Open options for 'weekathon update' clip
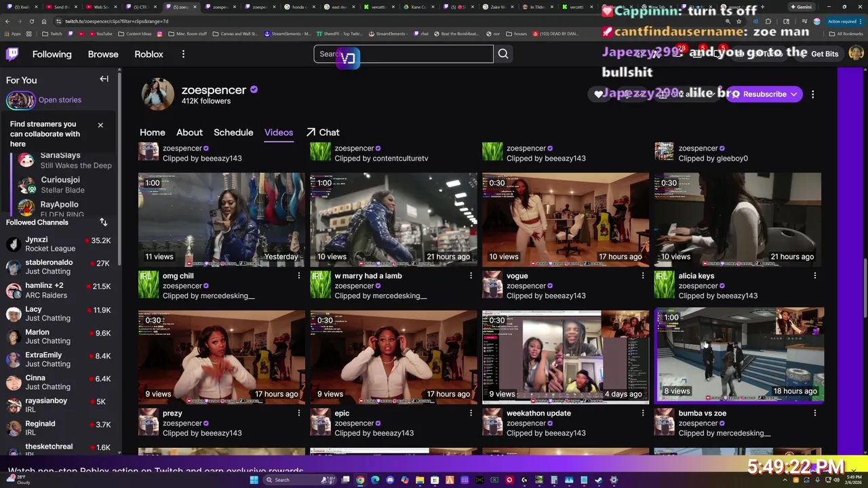Image resolution: width=868 pixels, height=488 pixels. click(643, 413)
